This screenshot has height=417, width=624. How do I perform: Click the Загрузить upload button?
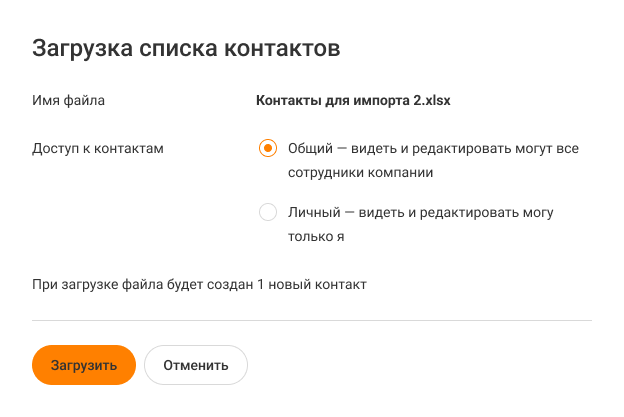click(84, 365)
